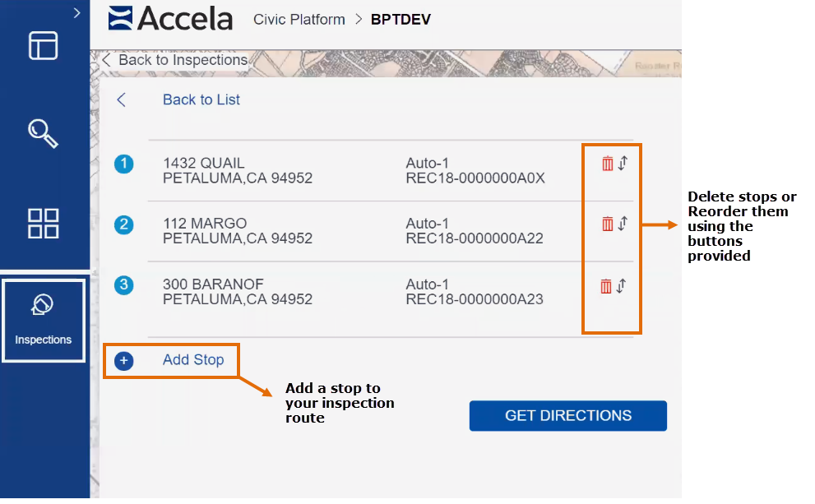Click Civic Platform breadcrumb
This screenshot has height=504, width=815.
pos(299,19)
